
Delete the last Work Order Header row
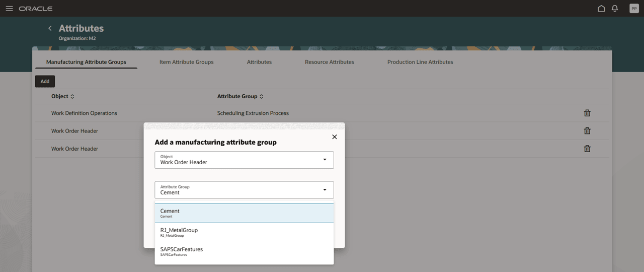click(587, 149)
